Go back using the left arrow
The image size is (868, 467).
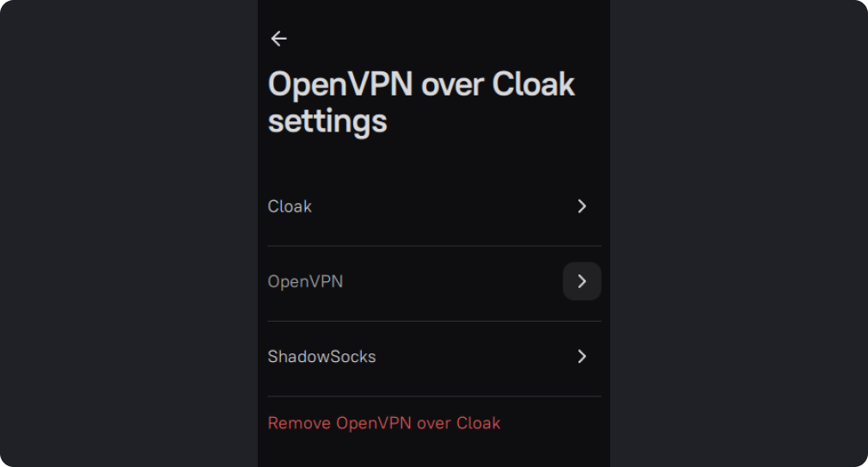click(278, 39)
